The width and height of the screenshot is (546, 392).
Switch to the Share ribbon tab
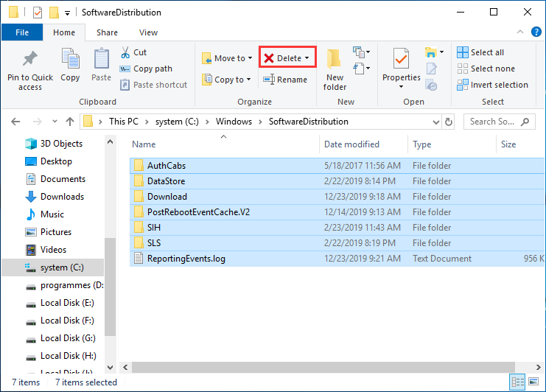(107, 32)
